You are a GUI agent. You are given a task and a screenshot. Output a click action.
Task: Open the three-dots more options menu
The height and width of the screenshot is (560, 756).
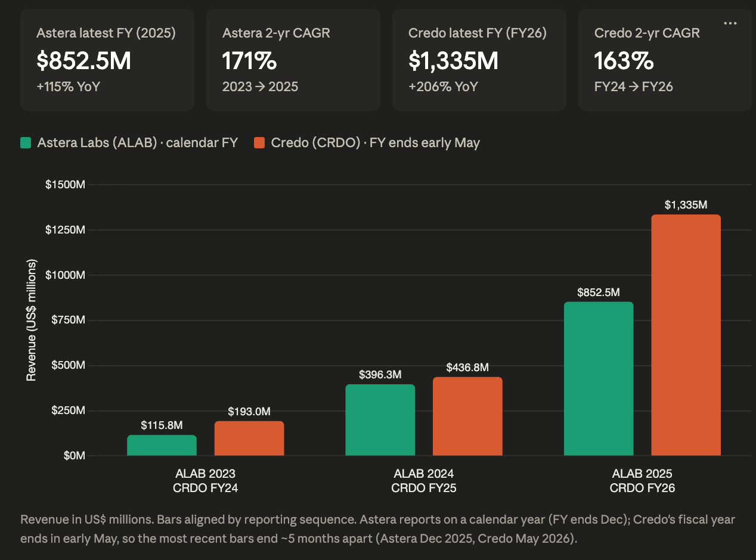coord(730,23)
